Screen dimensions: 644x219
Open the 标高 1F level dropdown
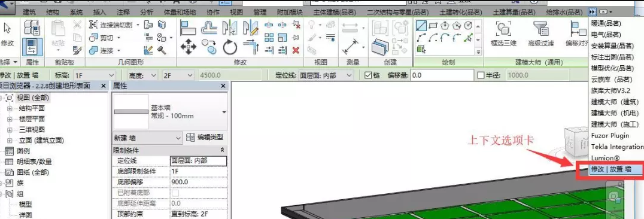pos(95,75)
